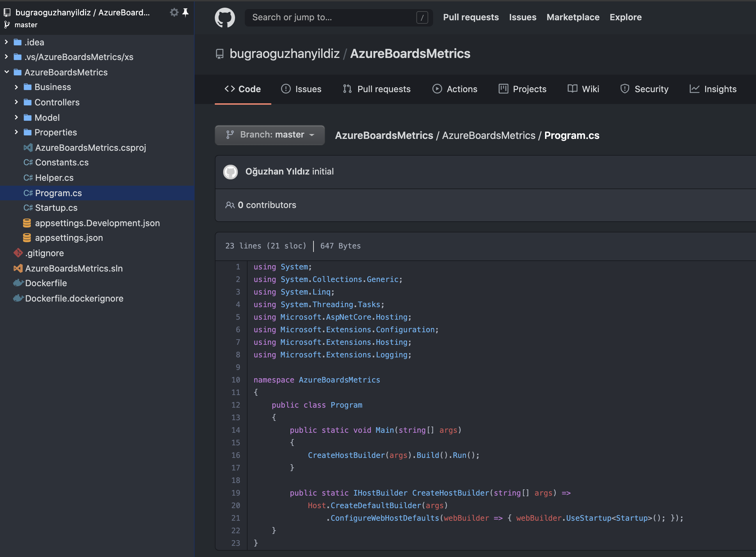756x557 pixels.
Task: Click the Docker icon beside Dockerfile.dockerignore
Action: 18,298
